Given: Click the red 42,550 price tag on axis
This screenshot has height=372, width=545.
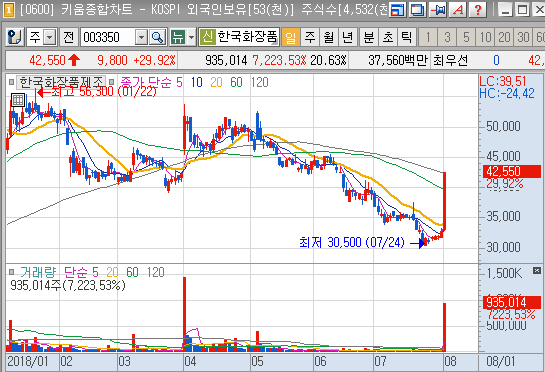Looking at the screenshot, I should point(512,171).
